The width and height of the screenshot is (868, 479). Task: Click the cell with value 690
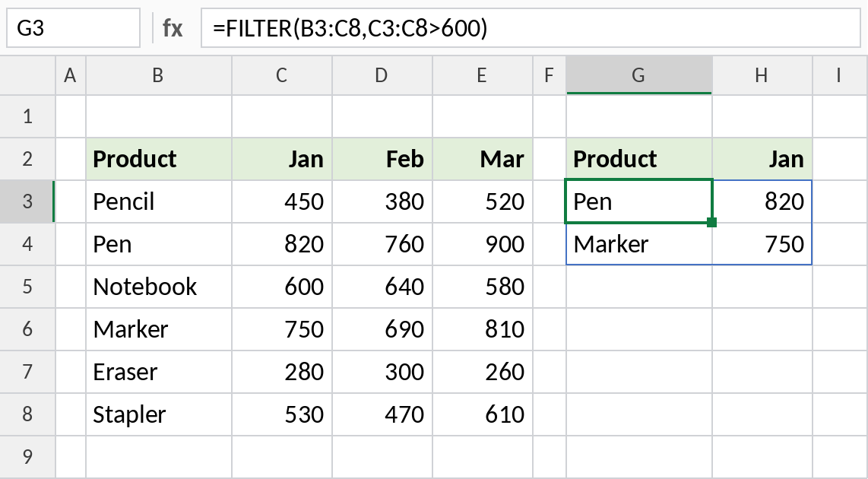pos(382,329)
